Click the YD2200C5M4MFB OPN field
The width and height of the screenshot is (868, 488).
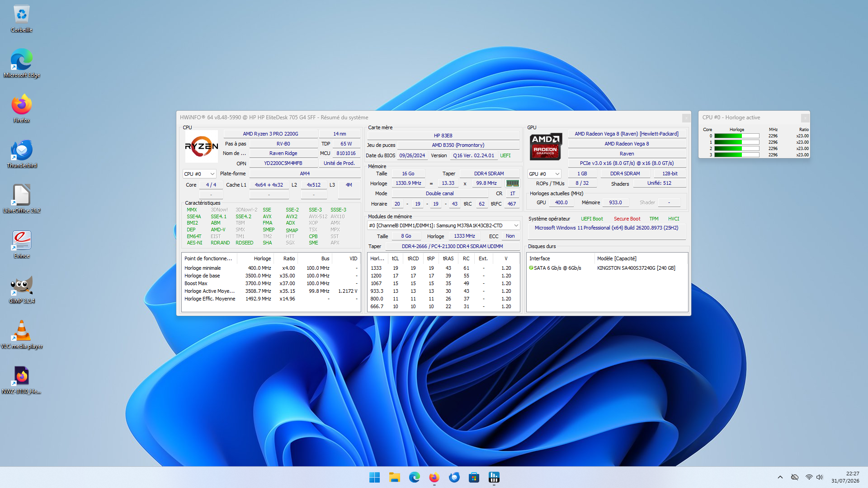click(283, 164)
